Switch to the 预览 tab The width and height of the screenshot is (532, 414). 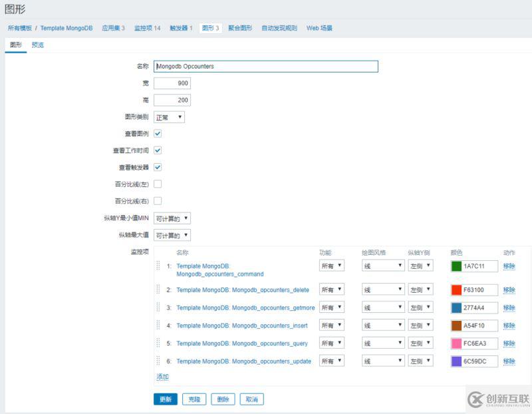click(x=38, y=45)
